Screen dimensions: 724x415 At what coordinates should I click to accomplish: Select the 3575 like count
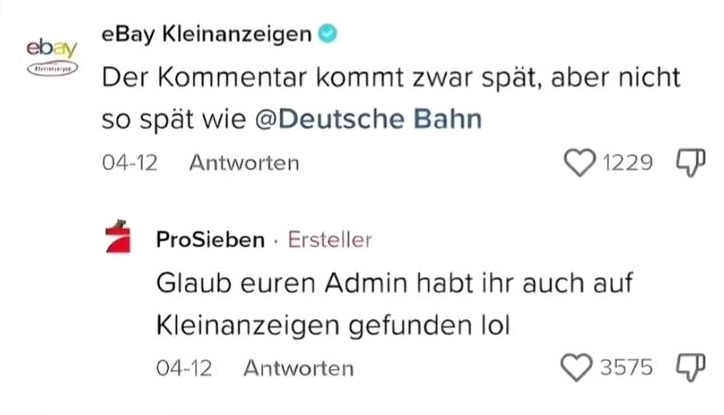pos(626,367)
